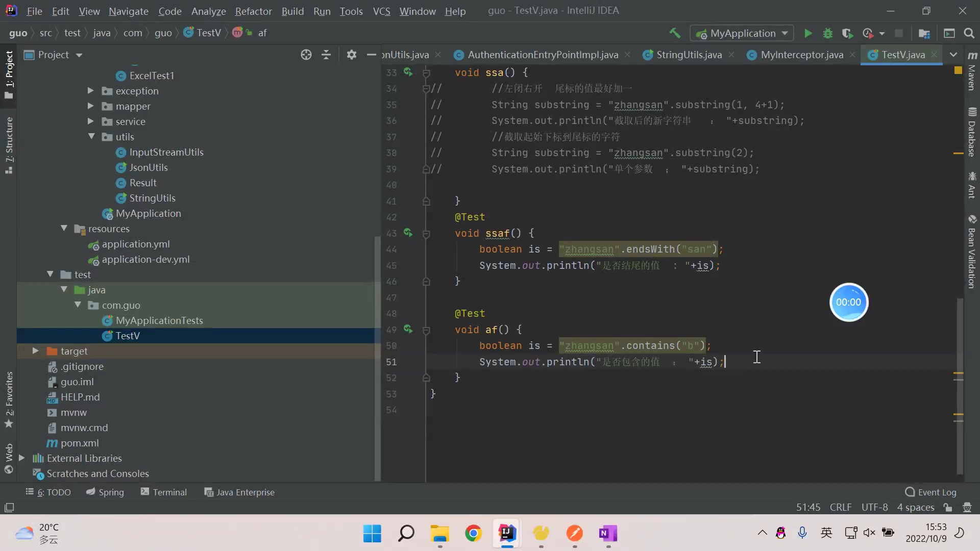
Task: Open Search Everywhere magnifier icon
Action: [x=969, y=33]
